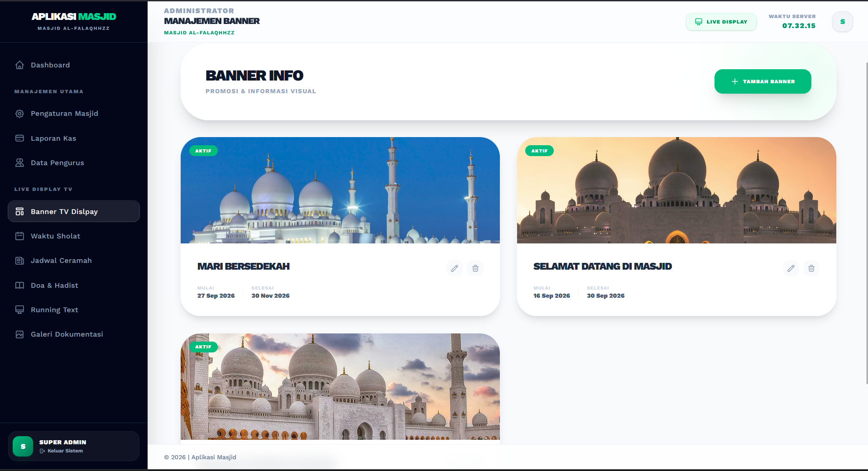Open Doa & Hadist section
The width and height of the screenshot is (868, 471).
pyautogui.click(x=74, y=285)
